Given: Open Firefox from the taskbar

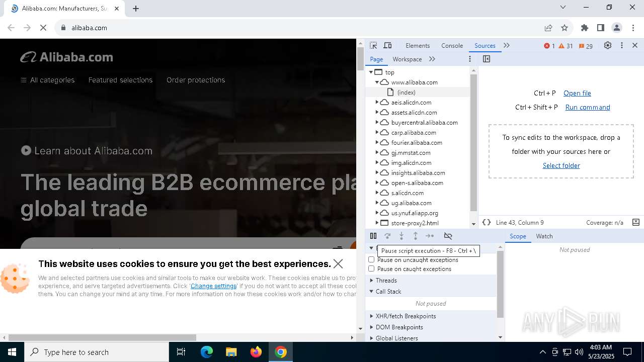Looking at the screenshot, I should coord(256,352).
